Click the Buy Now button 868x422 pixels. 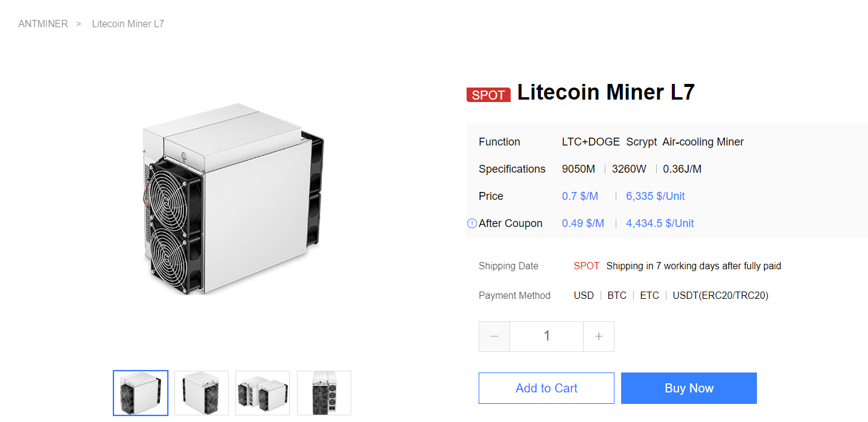pos(689,388)
